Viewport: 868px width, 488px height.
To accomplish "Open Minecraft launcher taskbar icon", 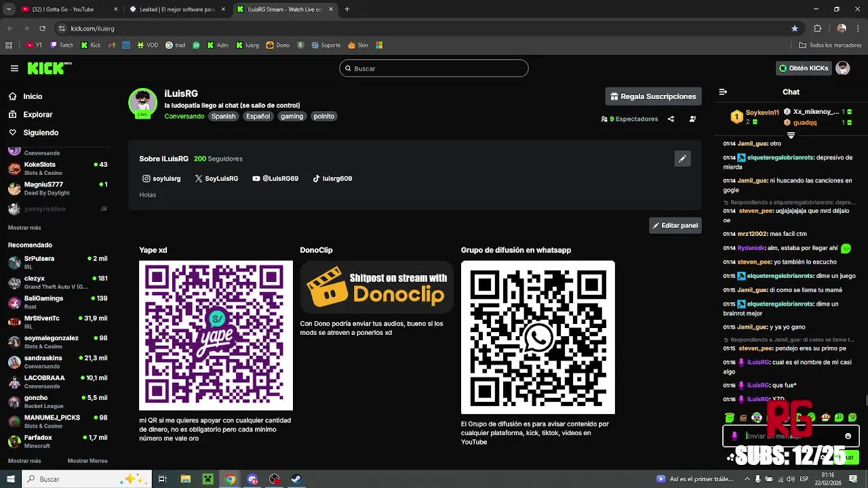I will [208, 479].
